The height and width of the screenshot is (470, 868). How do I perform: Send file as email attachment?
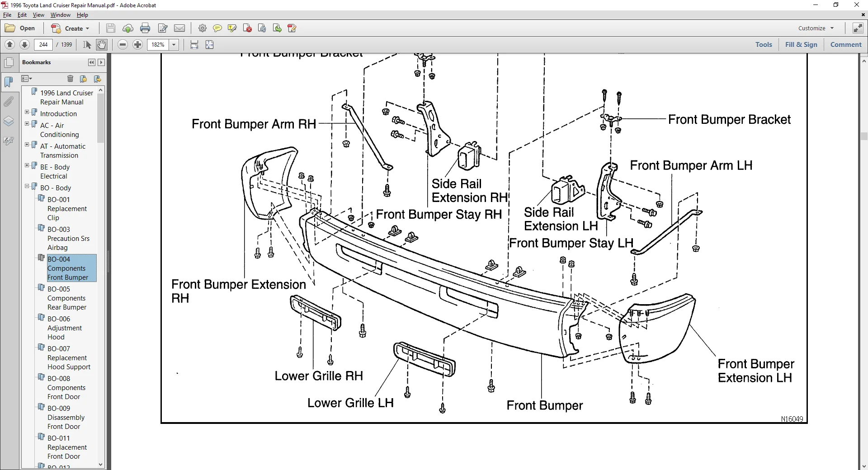point(179,28)
